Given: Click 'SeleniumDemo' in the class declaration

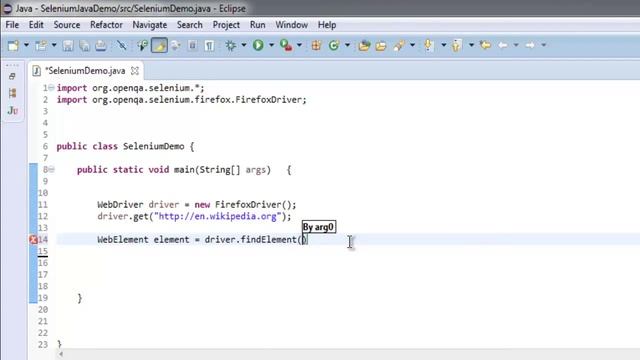Looking at the screenshot, I should point(153,146).
